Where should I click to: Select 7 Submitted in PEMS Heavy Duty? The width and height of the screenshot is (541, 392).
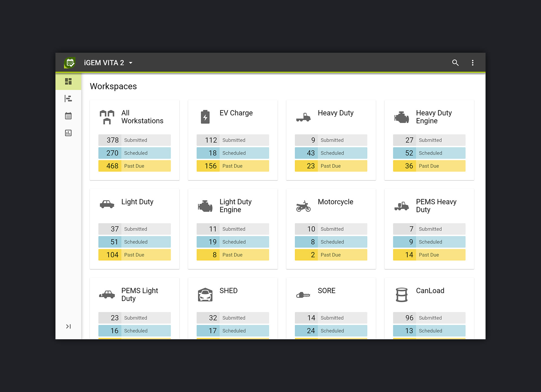429,229
